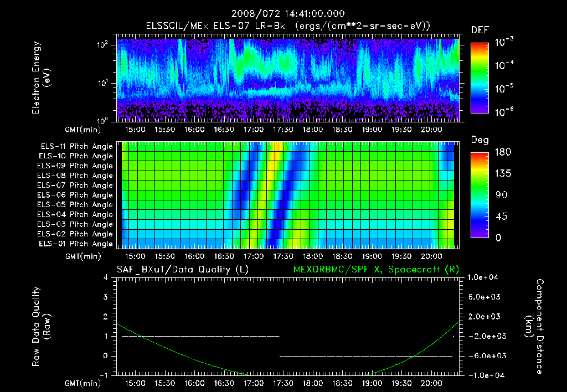Click the 17:00 tick under the spectrogram
Screen dimensions: 567x392
coord(254,130)
